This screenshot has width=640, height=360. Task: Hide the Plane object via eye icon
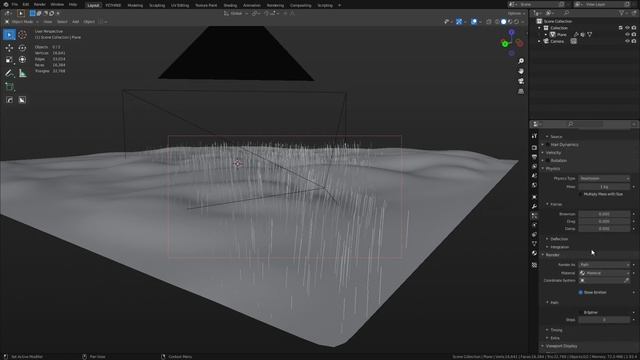click(x=627, y=35)
